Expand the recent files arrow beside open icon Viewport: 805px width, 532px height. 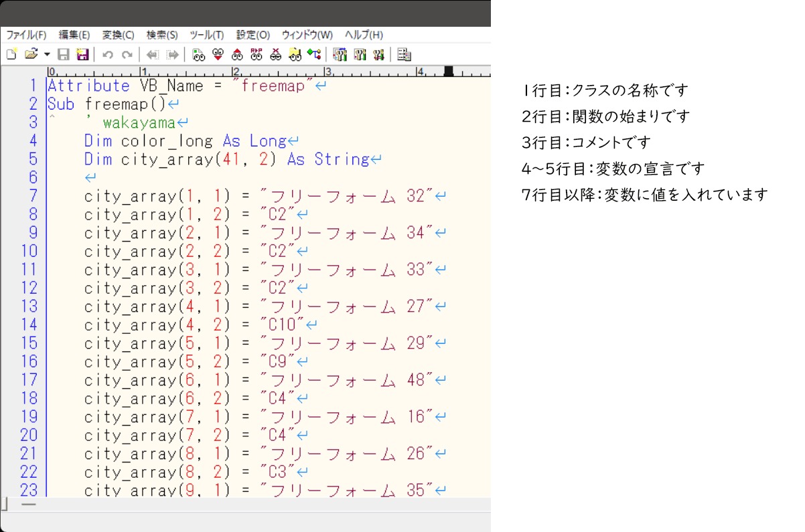point(47,54)
